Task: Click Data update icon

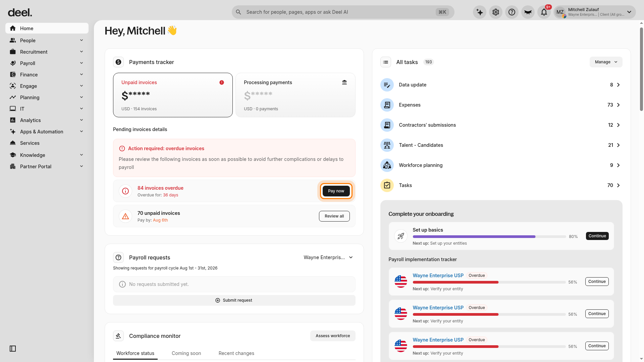Action: point(387,85)
